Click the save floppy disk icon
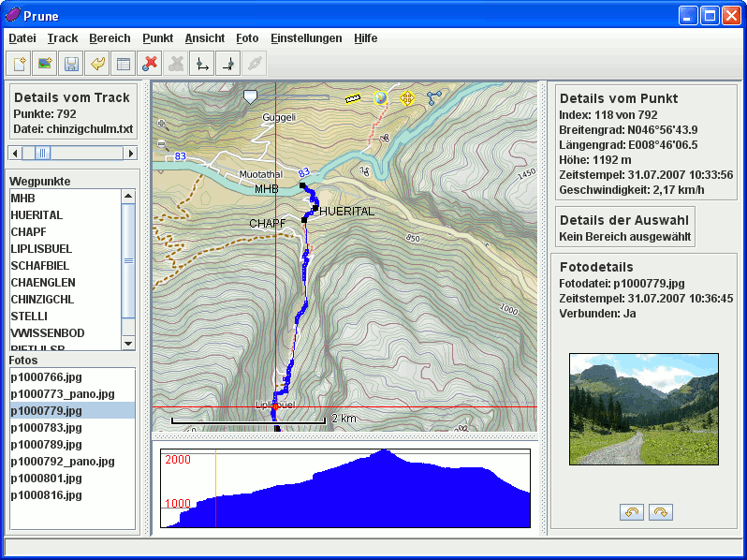This screenshot has width=747, height=560. tap(70, 64)
